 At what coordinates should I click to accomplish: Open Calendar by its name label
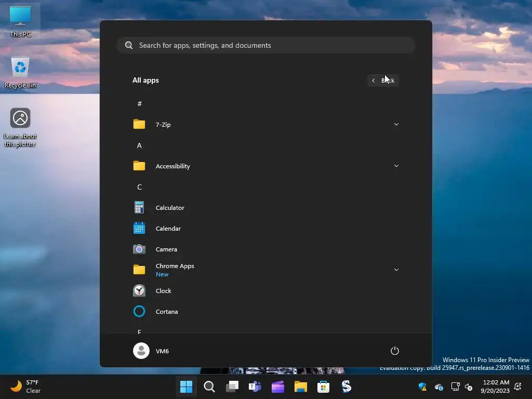pyautogui.click(x=168, y=229)
